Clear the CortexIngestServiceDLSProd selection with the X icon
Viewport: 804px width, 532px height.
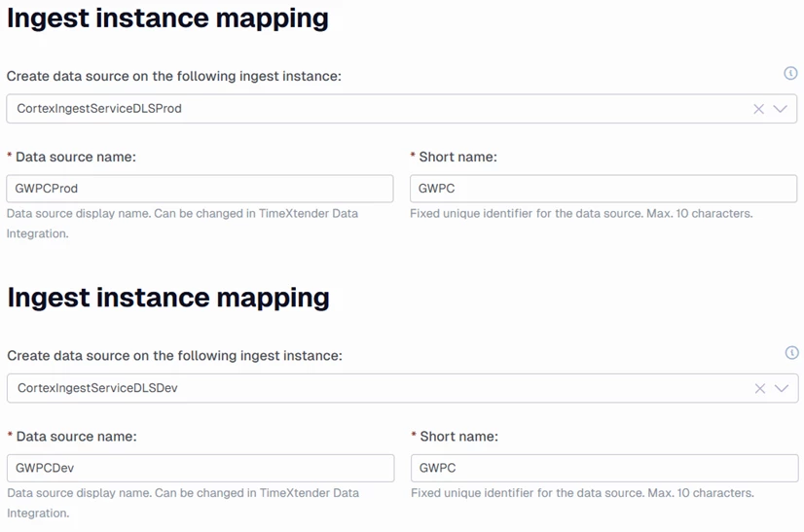[759, 109]
